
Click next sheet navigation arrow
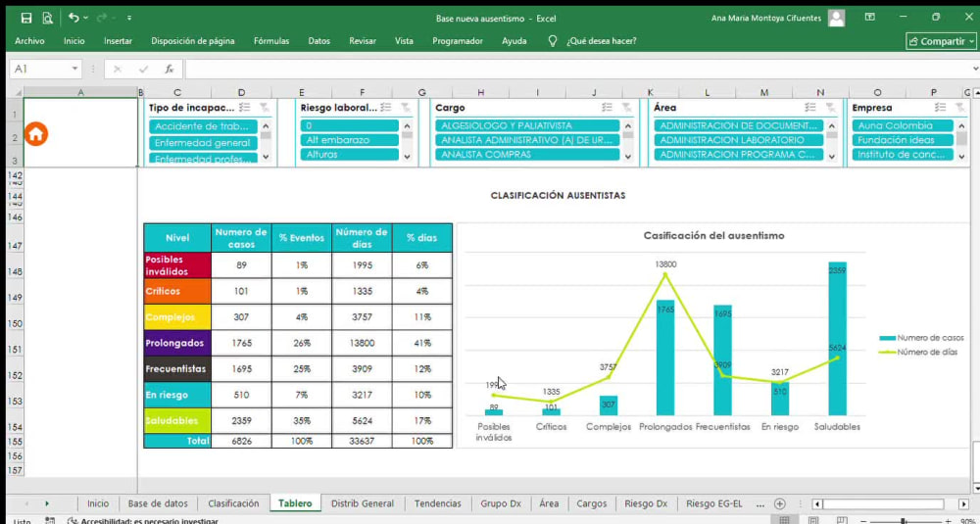tap(47, 503)
